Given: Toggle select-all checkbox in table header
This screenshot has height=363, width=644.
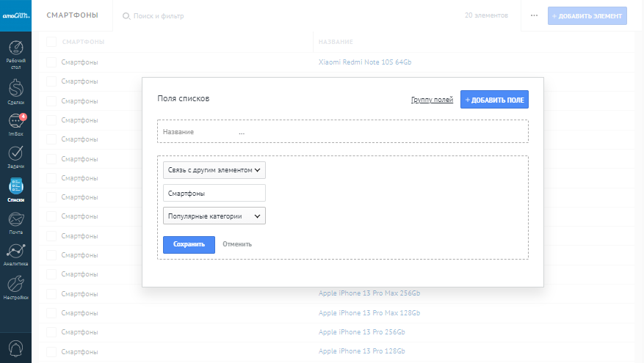Looking at the screenshot, I should tap(51, 42).
